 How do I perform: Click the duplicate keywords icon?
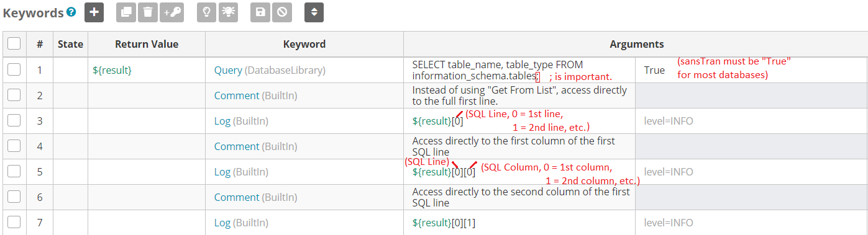126,12
